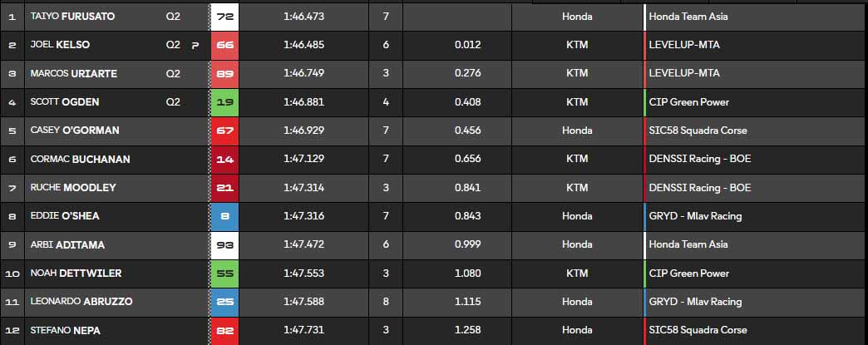Click Arbi Aditama's white number 93 badge
Screen dimensions: 868x345
point(224,244)
